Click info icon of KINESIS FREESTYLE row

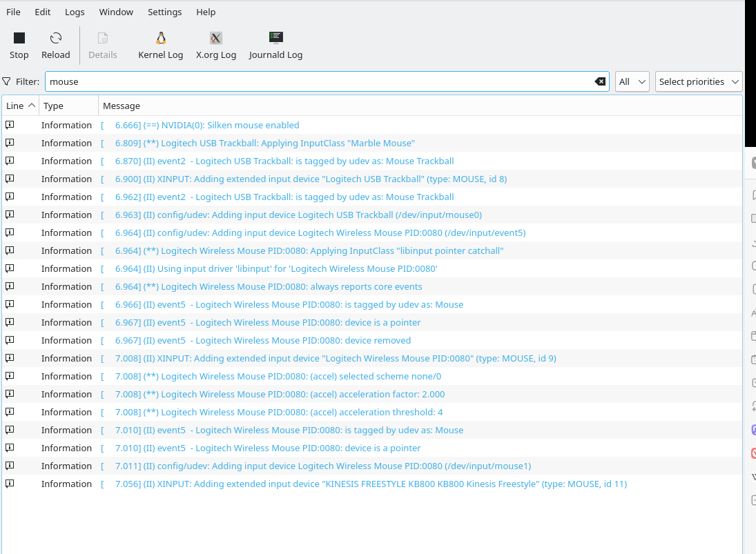point(10,484)
